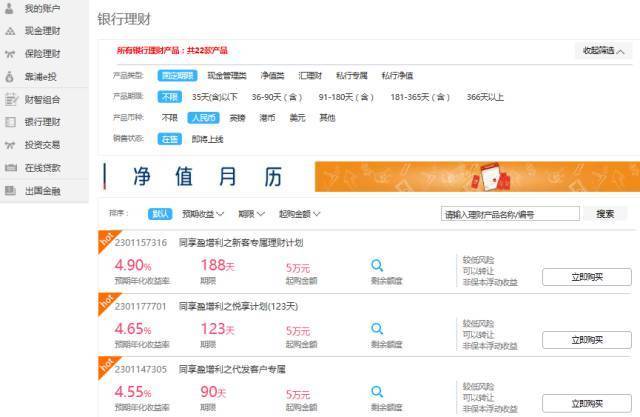Viewport: 640px width, 417px height.
Task: Click product code 2301147305
Action: click(x=141, y=369)
